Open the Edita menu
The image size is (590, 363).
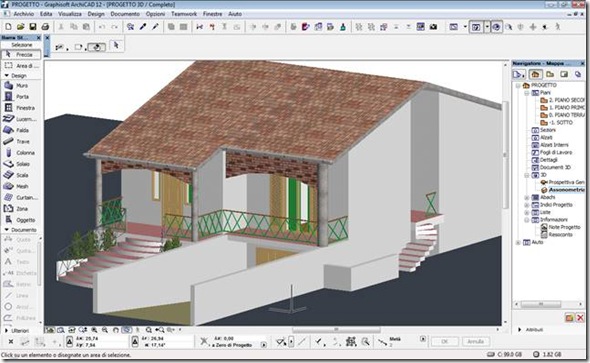point(46,14)
